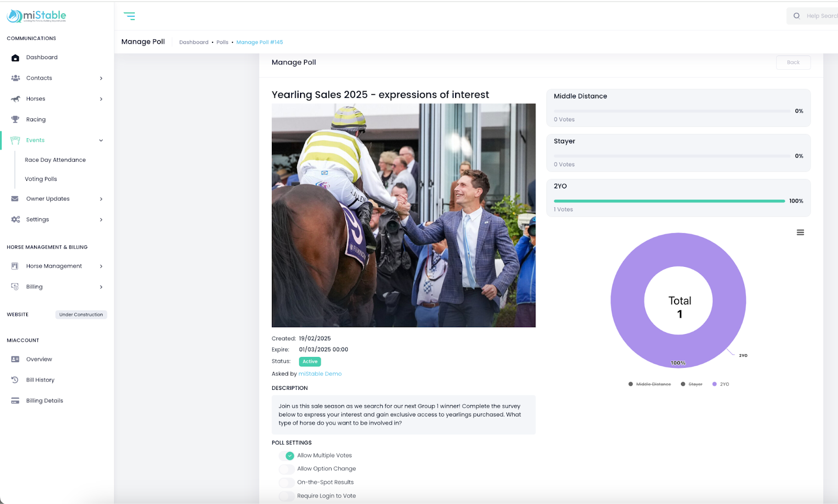Click the hamburger menu collapse icon
This screenshot has height=504, width=838.
coord(129,16)
